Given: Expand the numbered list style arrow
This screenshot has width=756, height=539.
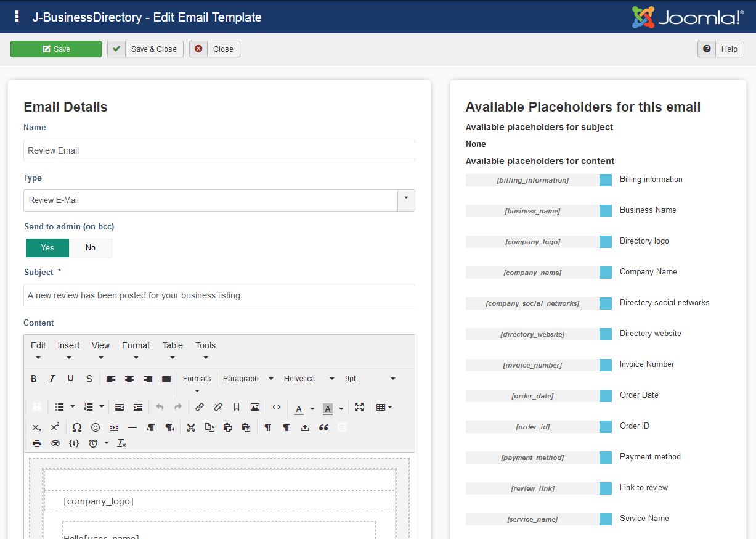Looking at the screenshot, I should (x=102, y=407).
